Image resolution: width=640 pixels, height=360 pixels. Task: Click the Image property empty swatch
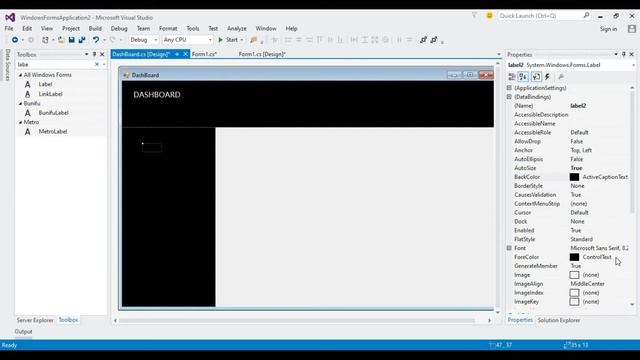pos(574,275)
